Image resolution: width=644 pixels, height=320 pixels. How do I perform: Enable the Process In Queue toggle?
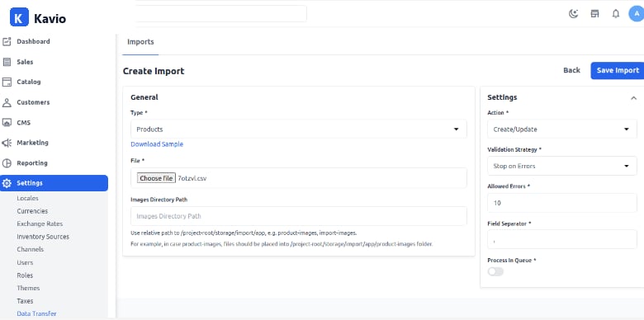495,271
